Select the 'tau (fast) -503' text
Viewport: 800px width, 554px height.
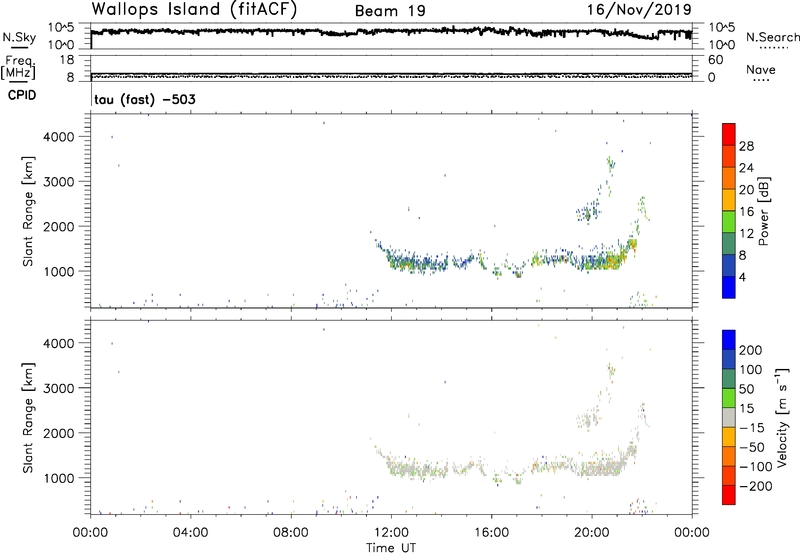145,99
